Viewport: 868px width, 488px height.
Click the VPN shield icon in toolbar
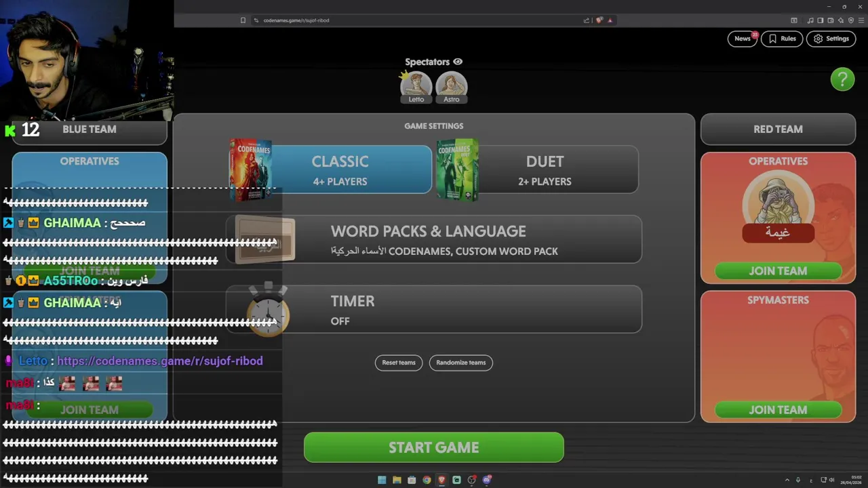[x=851, y=20]
